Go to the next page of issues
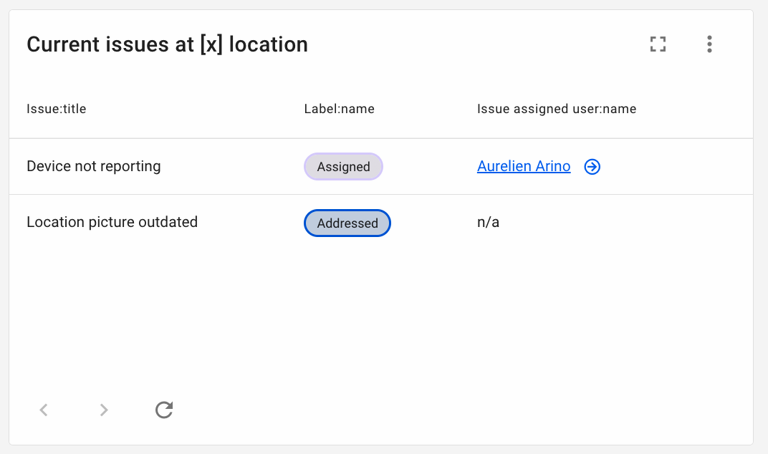 (104, 410)
